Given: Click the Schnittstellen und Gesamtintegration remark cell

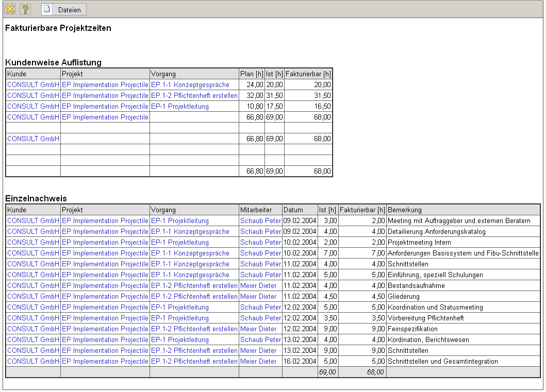Looking at the screenshot, I should pyautogui.click(x=442, y=361).
